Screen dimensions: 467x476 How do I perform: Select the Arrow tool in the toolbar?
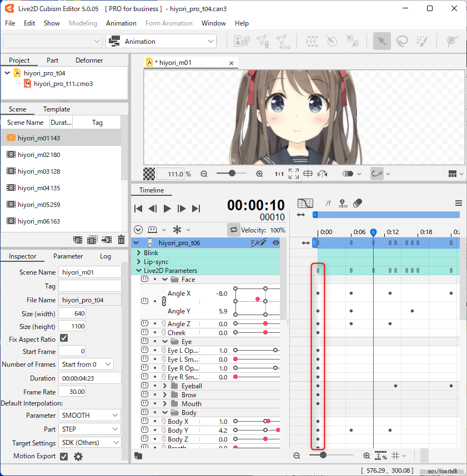pos(381,41)
